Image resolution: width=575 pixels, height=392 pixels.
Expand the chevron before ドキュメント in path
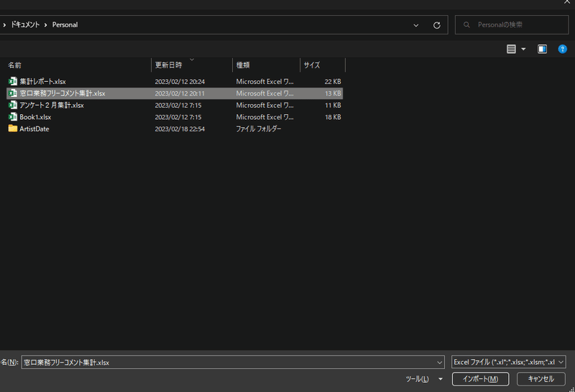(x=4, y=25)
